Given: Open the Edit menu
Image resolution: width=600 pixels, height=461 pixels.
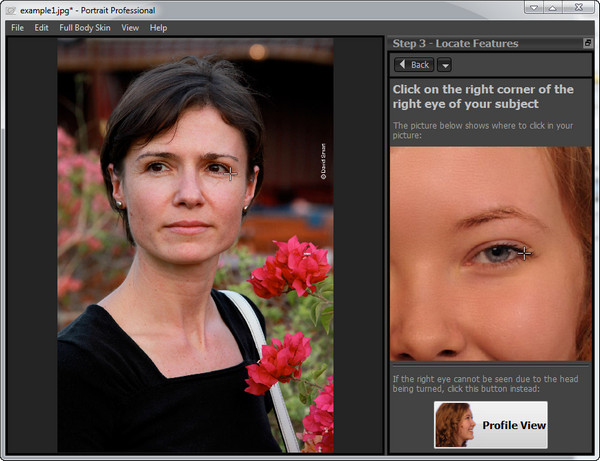Looking at the screenshot, I should pyautogui.click(x=41, y=28).
